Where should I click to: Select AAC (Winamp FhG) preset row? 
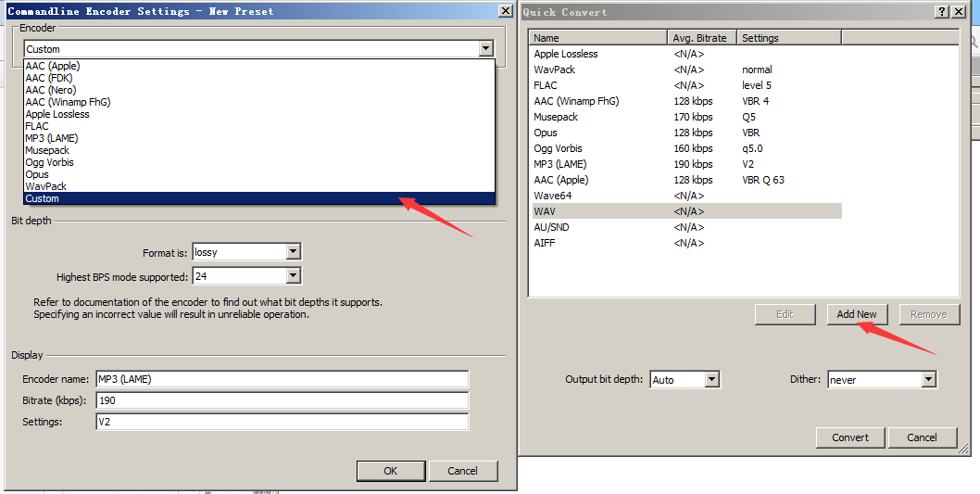point(687,101)
